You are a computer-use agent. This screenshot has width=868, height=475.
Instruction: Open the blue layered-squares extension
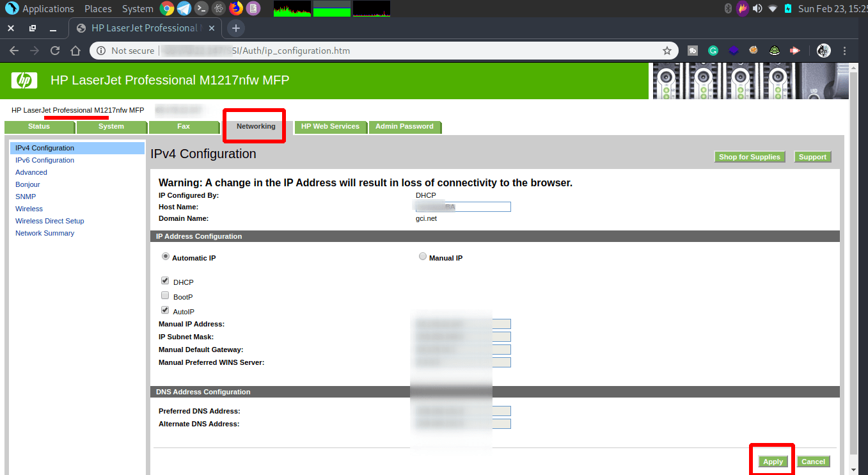(734, 51)
